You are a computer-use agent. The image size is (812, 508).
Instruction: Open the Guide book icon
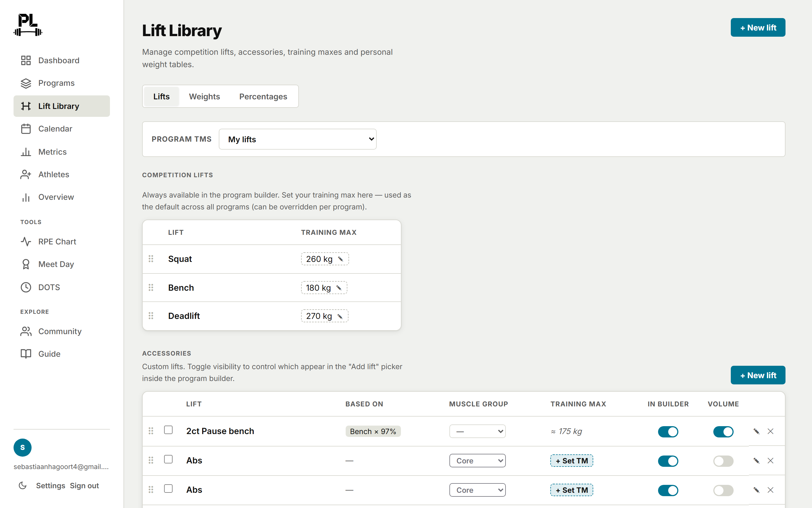26,354
